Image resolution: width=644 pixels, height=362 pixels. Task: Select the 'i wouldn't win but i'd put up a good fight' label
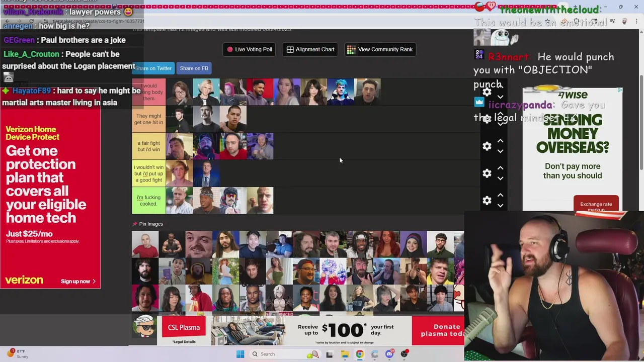pyautogui.click(x=148, y=173)
